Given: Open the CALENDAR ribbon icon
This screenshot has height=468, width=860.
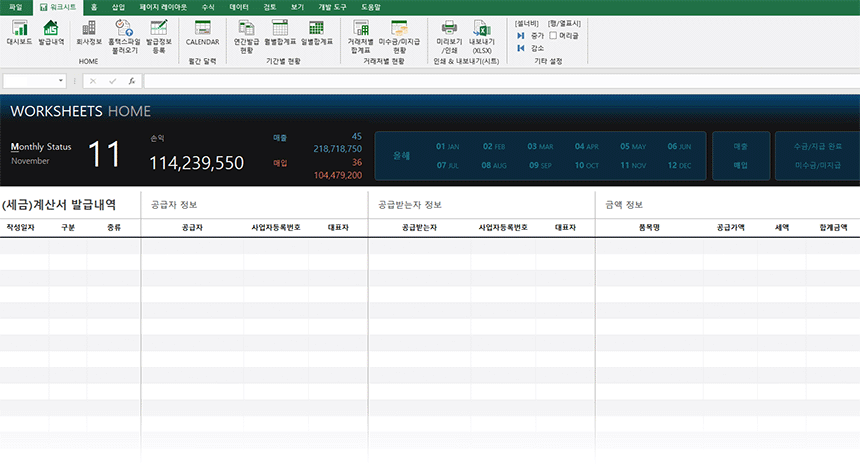Looking at the screenshot, I should (x=202, y=33).
